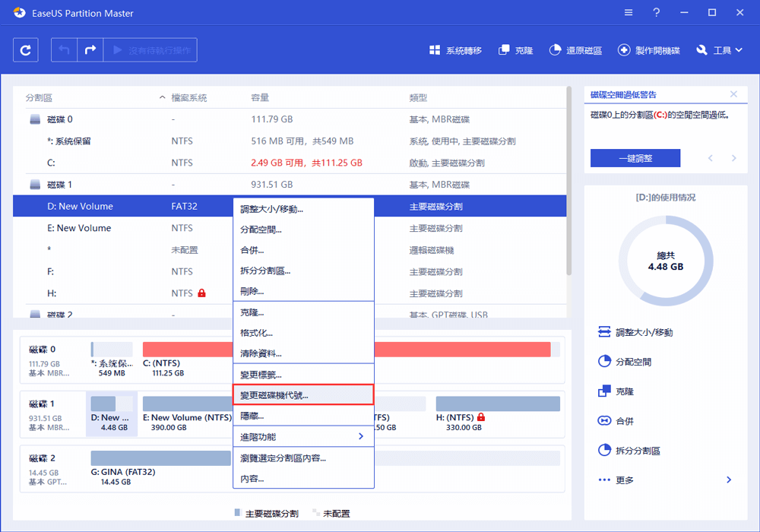Viewport: 760px width, 532px height.
Task: Open 還原磁區 partition recovery
Action: 575,50
